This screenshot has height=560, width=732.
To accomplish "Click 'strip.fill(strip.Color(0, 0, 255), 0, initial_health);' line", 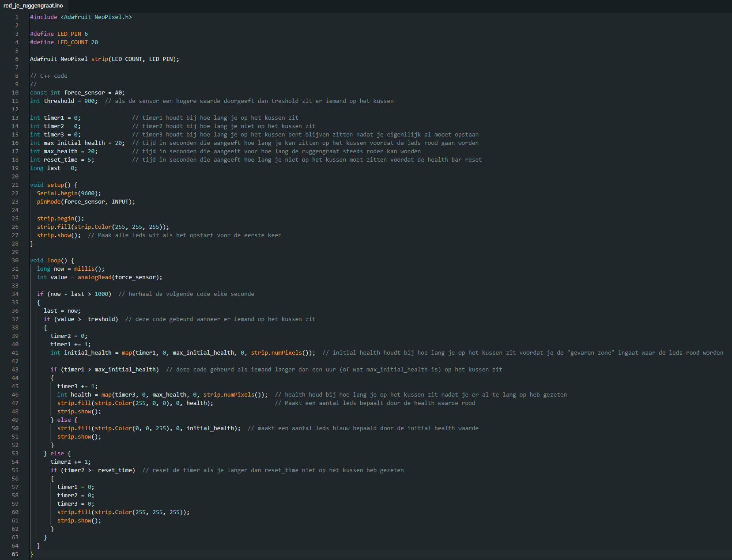I will pyautogui.click(x=149, y=428).
